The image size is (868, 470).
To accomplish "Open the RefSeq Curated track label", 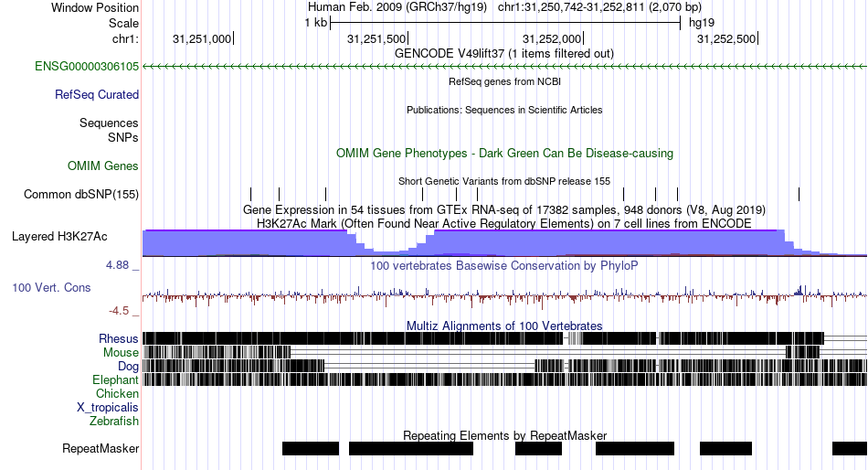I will (96, 95).
